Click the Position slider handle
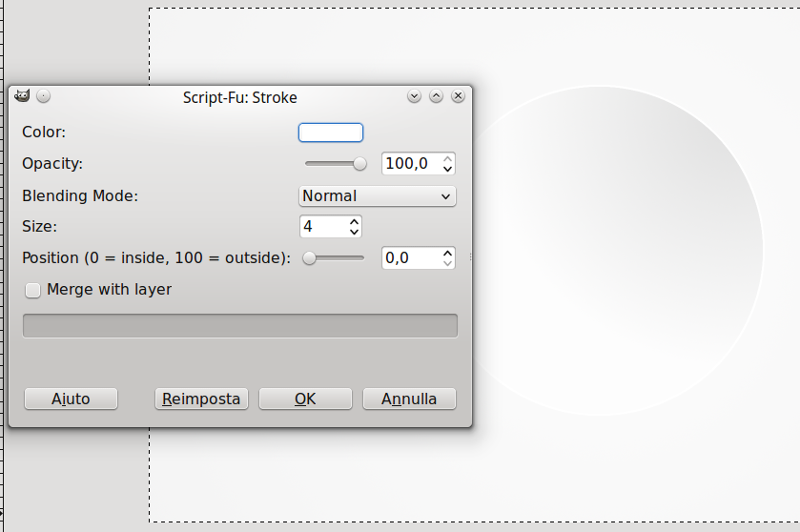 309,258
